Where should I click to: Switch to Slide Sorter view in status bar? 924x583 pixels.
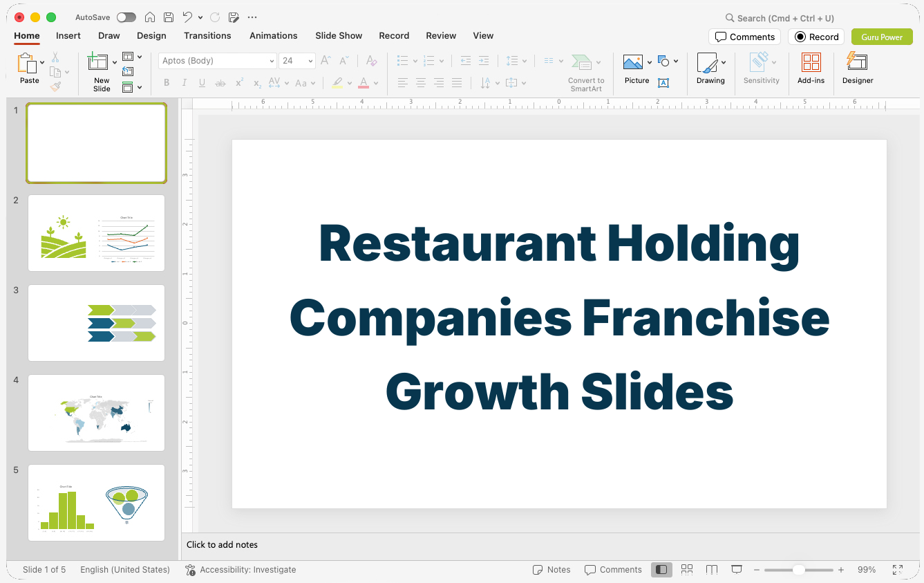point(687,569)
